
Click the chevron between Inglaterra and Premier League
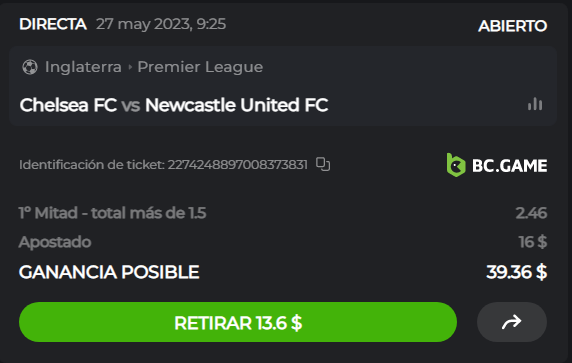tap(130, 67)
